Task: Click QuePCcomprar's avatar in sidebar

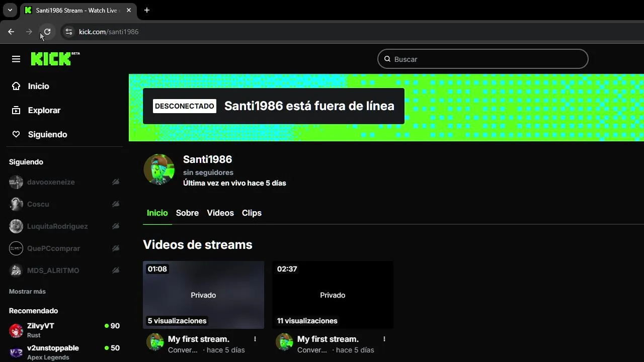Action: click(16, 248)
